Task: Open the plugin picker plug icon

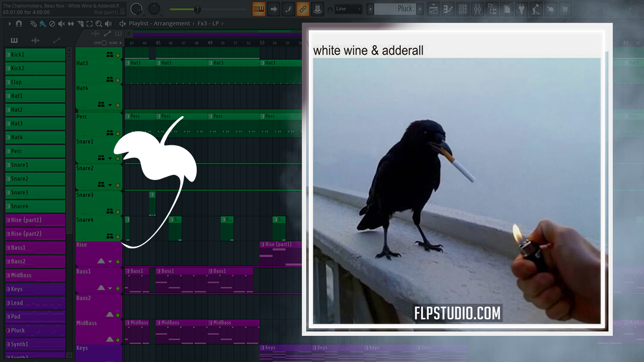Action: pos(521,9)
